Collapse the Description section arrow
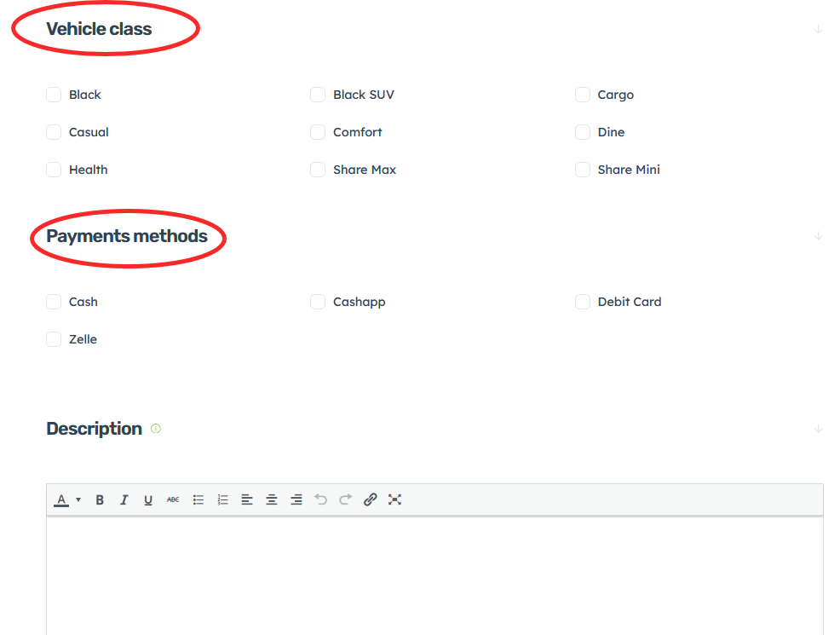 click(x=818, y=429)
